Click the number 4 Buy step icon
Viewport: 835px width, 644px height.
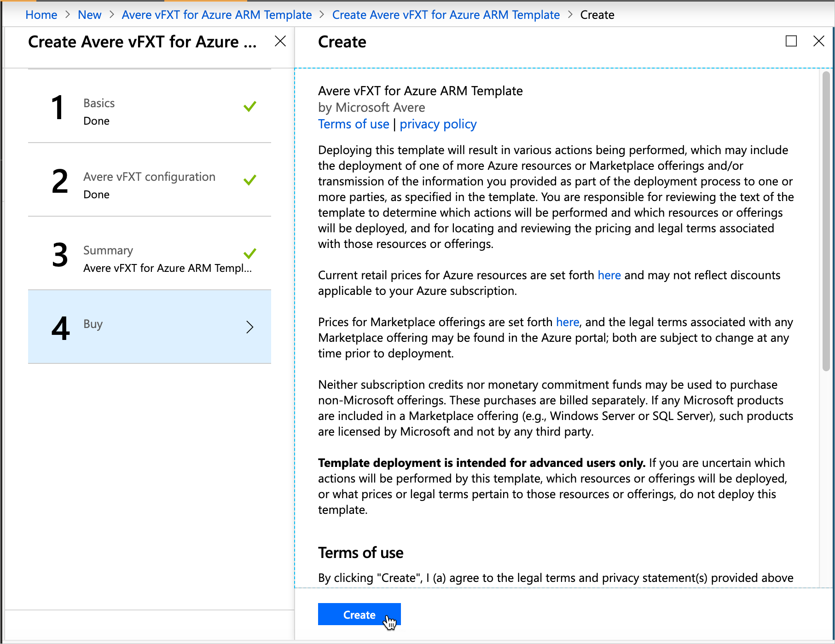(x=60, y=328)
